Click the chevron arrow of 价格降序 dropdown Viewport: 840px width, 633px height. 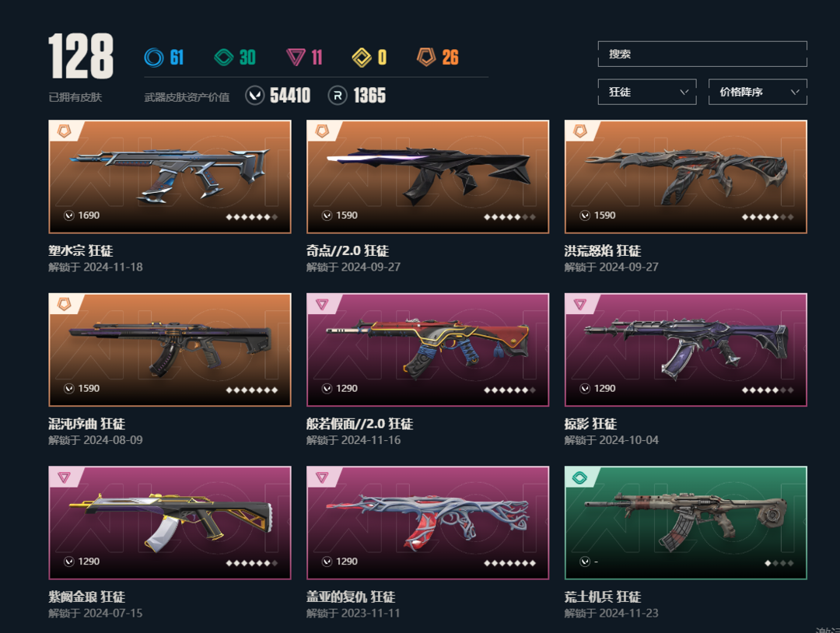[795, 92]
